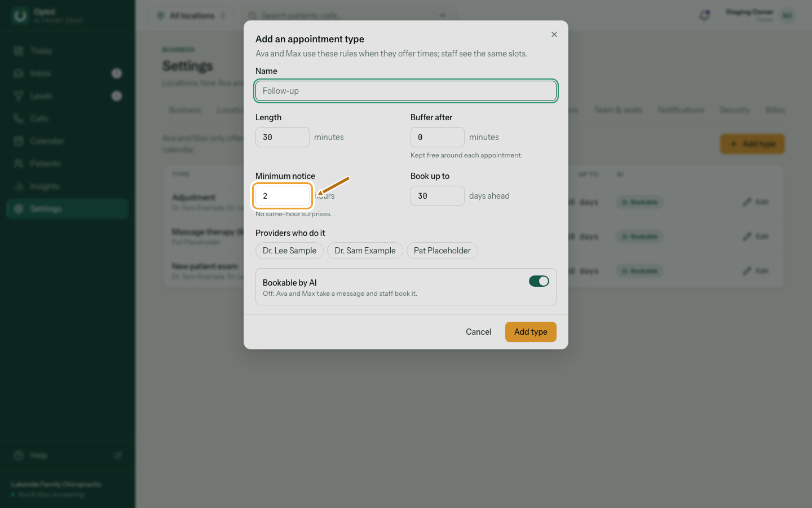Open the Patients sidebar icon
The image size is (812, 508).
point(19,164)
